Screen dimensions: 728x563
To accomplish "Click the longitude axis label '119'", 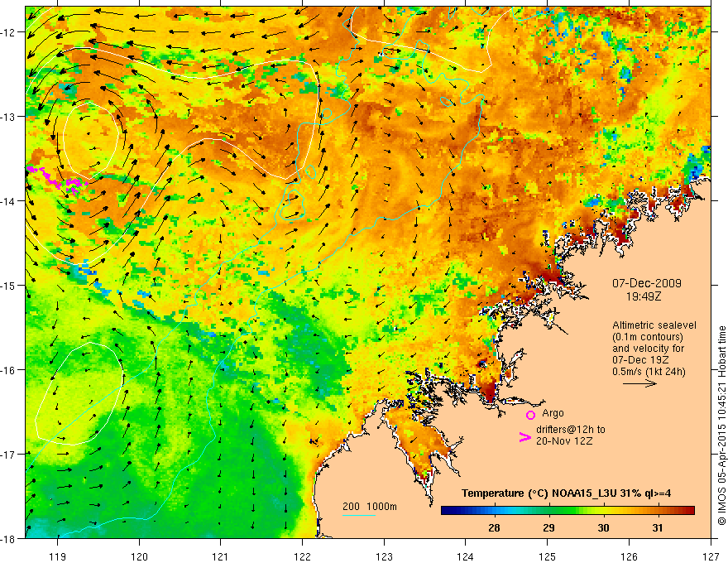I will (x=58, y=556).
